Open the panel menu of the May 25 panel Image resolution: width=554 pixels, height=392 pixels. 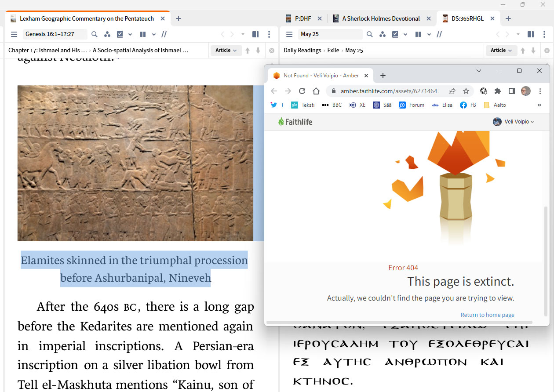coord(289,34)
